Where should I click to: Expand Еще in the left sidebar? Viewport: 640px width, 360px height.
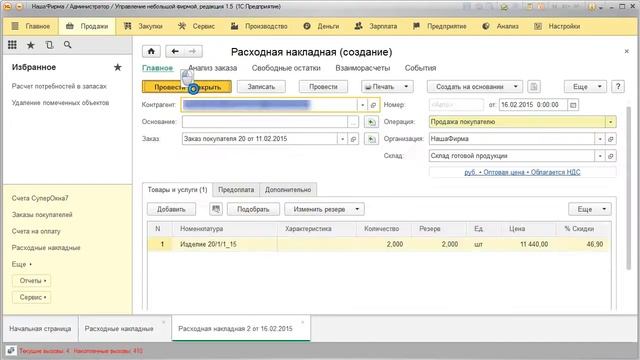tap(22, 264)
